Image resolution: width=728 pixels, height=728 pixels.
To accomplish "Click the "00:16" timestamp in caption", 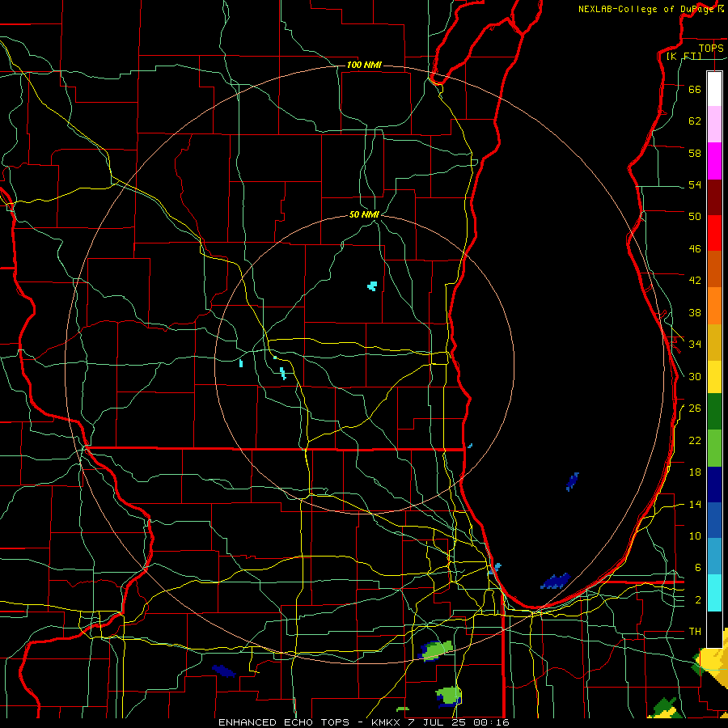I will click(x=491, y=722).
